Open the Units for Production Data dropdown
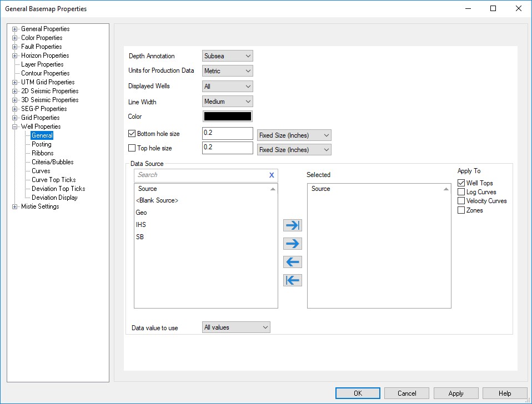Viewport: 532px width, 404px height. click(228, 71)
